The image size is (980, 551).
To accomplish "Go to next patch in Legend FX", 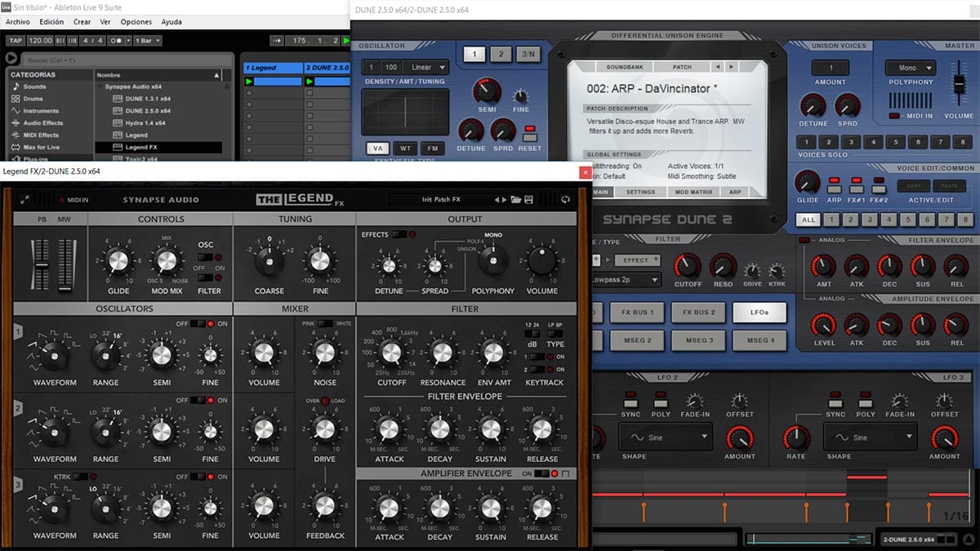I will pos(505,200).
